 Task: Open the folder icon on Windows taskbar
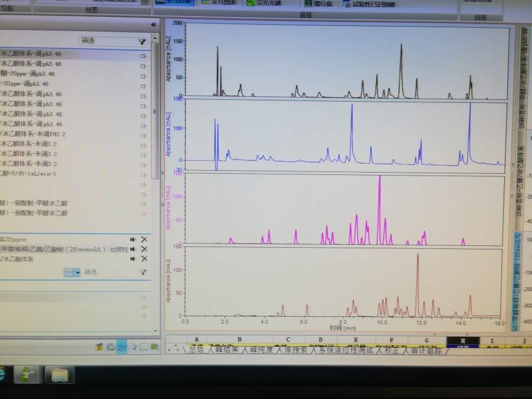(59, 375)
